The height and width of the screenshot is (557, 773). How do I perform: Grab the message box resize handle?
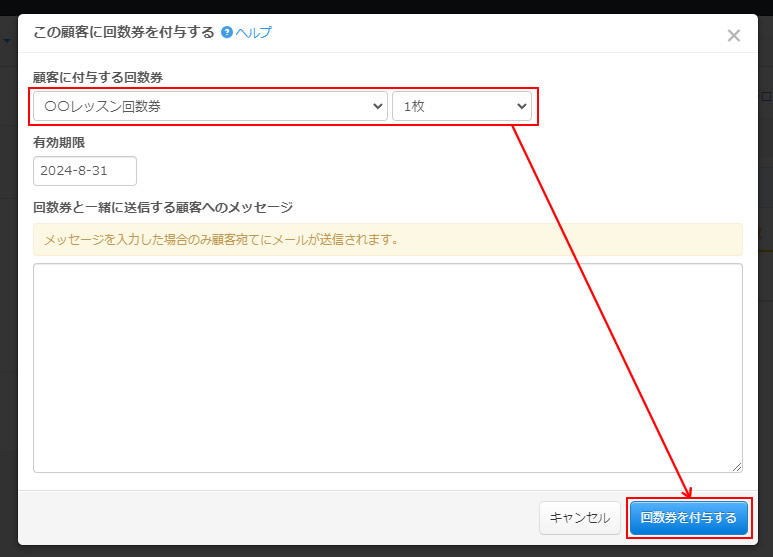click(x=737, y=467)
